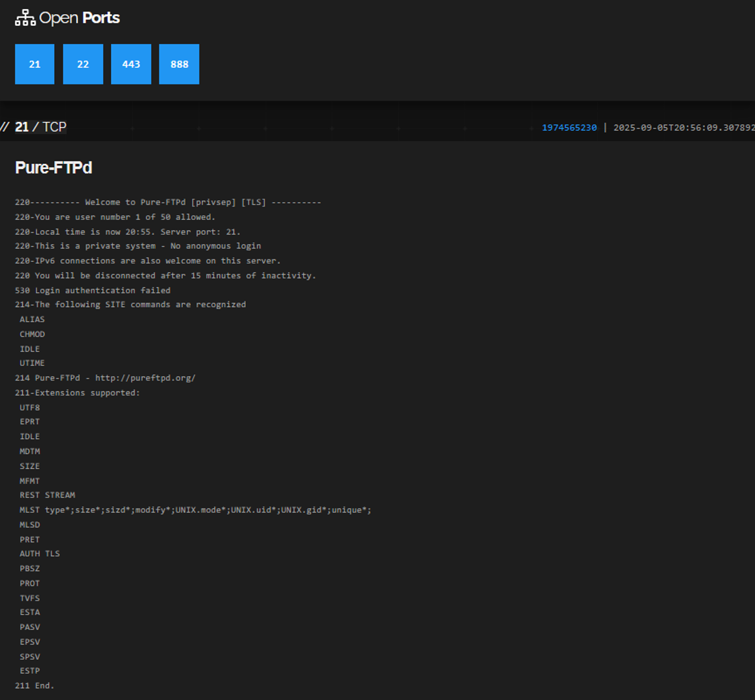This screenshot has width=755, height=700.
Task: Click the 'http://pureftpd.org/' line
Action: click(105, 378)
